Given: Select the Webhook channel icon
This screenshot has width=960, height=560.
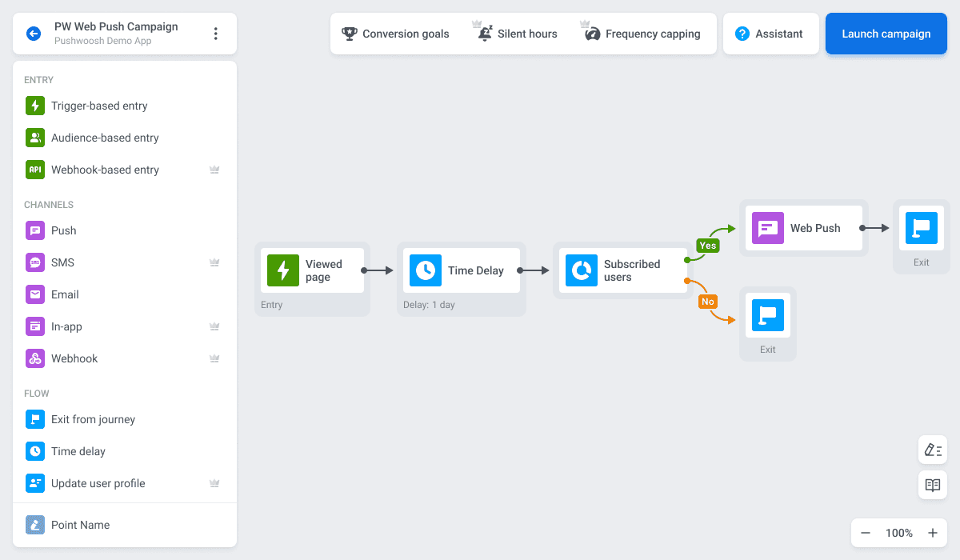Looking at the screenshot, I should click(x=35, y=358).
